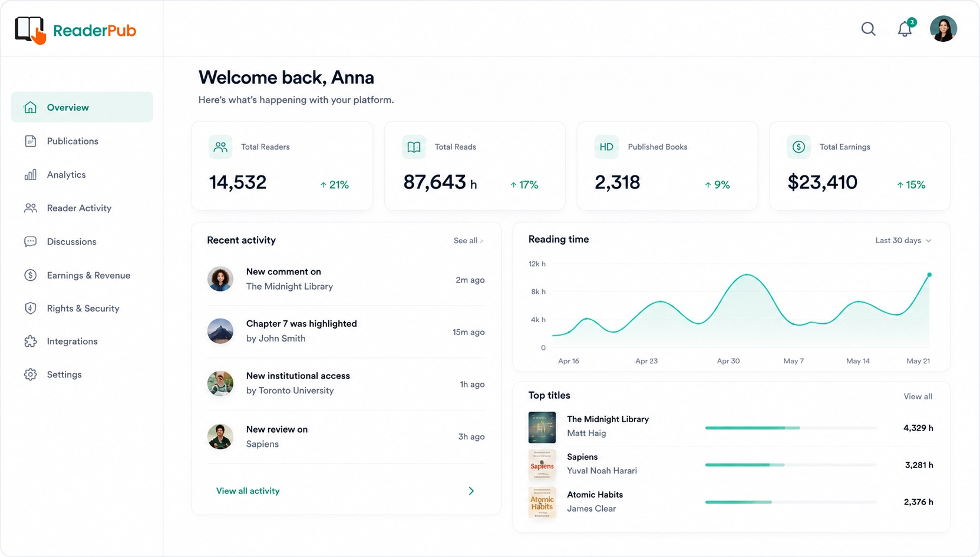Click the 17% reads growth indicator
The height and width of the screenshot is (557, 980).
pos(524,185)
